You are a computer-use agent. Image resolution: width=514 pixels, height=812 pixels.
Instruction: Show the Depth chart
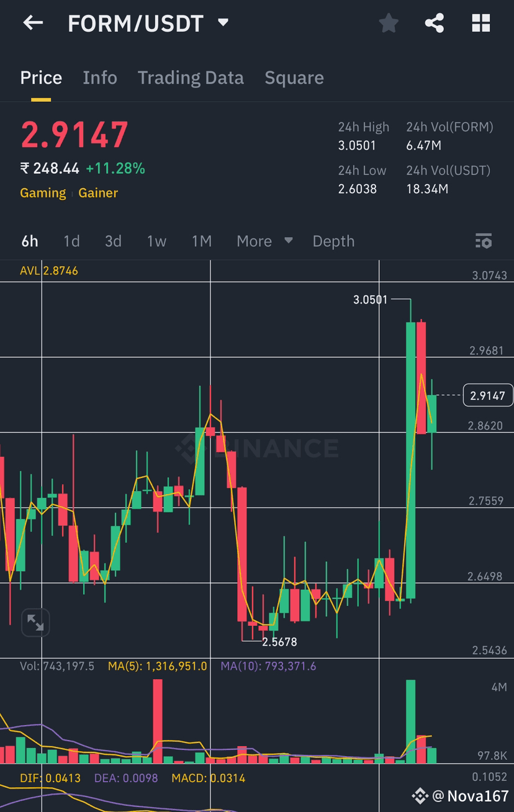tap(333, 241)
